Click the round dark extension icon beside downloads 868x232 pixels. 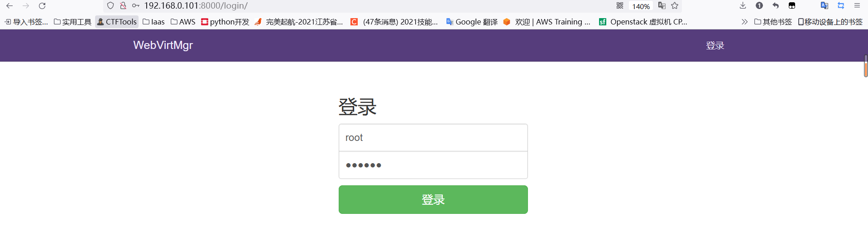click(x=759, y=6)
